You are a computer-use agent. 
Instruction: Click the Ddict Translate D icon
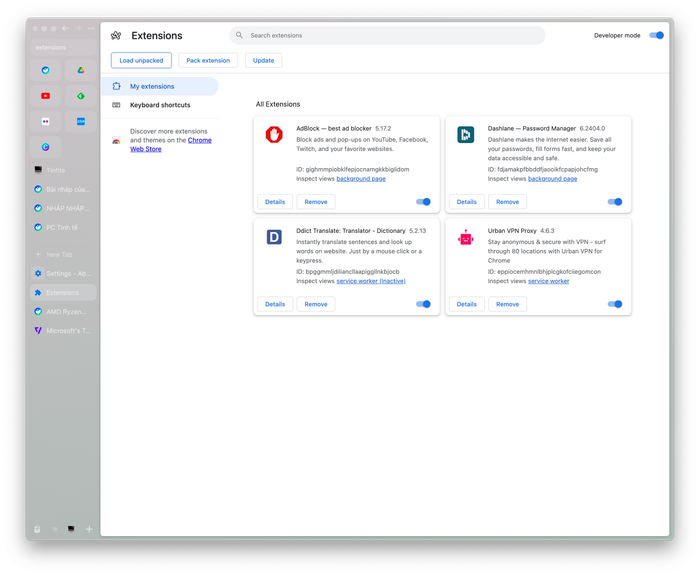(x=274, y=237)
